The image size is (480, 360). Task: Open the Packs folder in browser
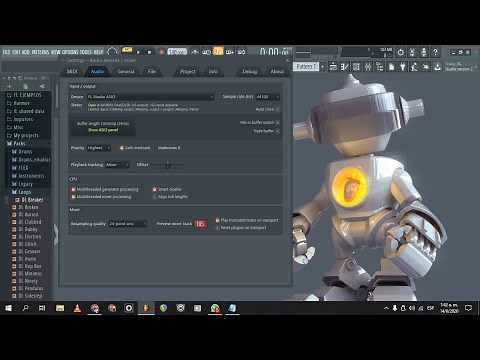(x=19, y=143)
